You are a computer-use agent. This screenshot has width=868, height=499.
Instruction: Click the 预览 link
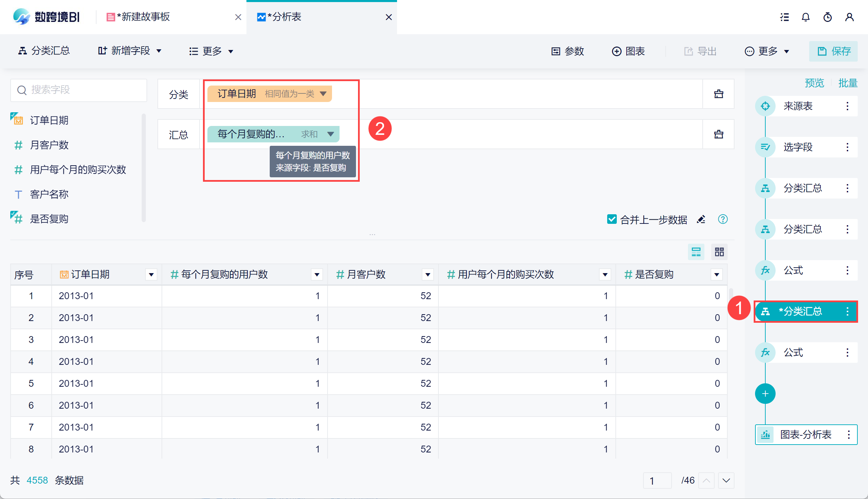tap(814, 83)
